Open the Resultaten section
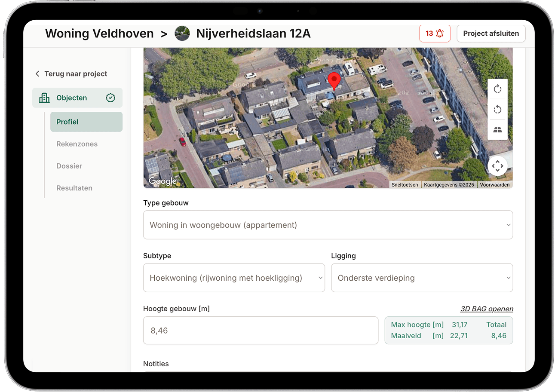This screenshot has height=392, width=558. (x=74, y=188)
